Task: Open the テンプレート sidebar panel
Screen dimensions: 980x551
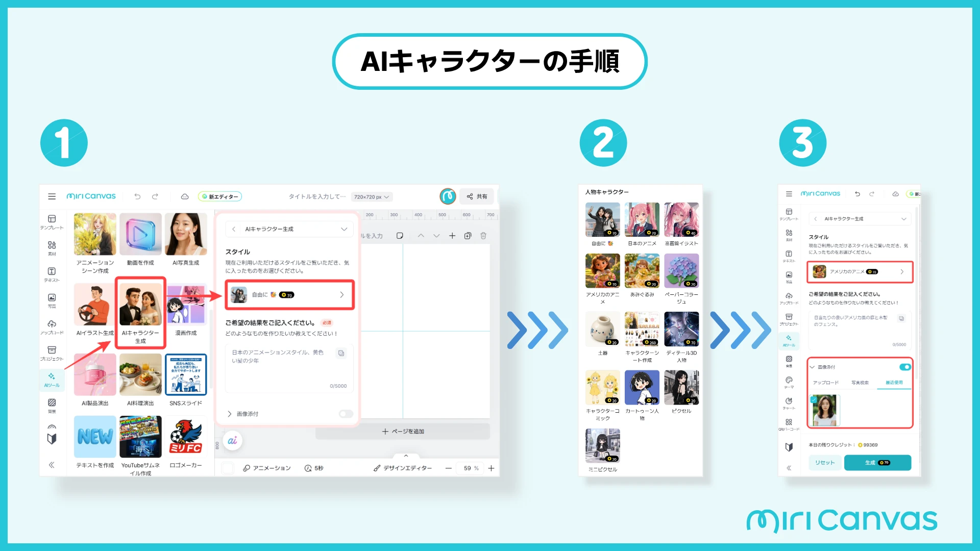Action: click(x=52, y=222)
